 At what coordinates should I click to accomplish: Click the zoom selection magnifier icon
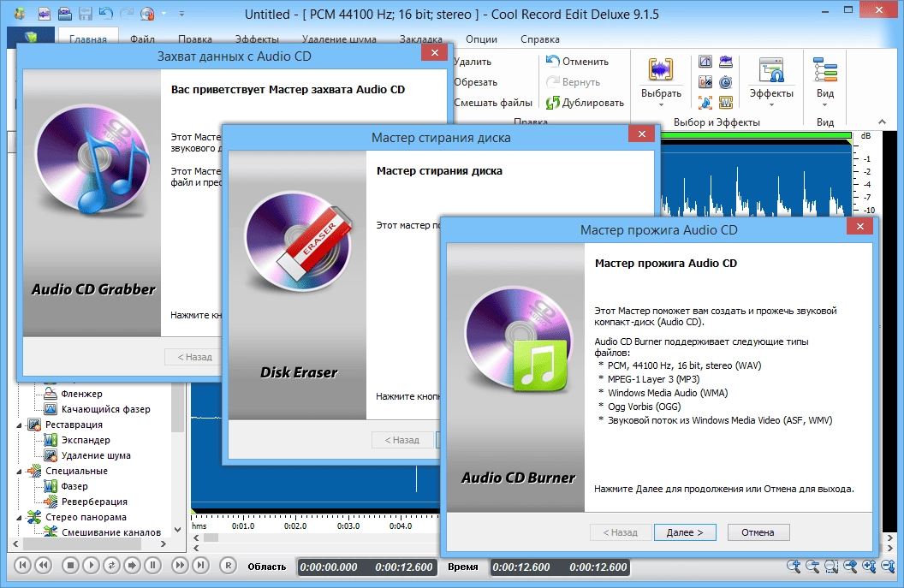[831, 567]
